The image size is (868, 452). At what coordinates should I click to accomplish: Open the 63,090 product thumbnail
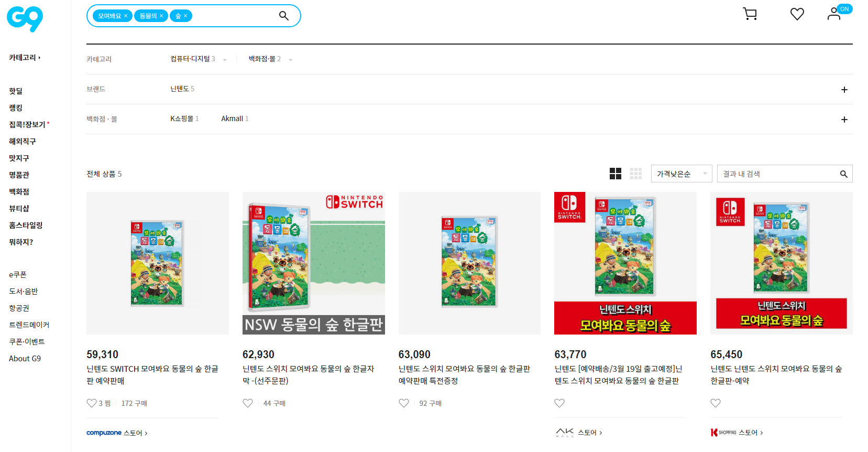point(469,263)
